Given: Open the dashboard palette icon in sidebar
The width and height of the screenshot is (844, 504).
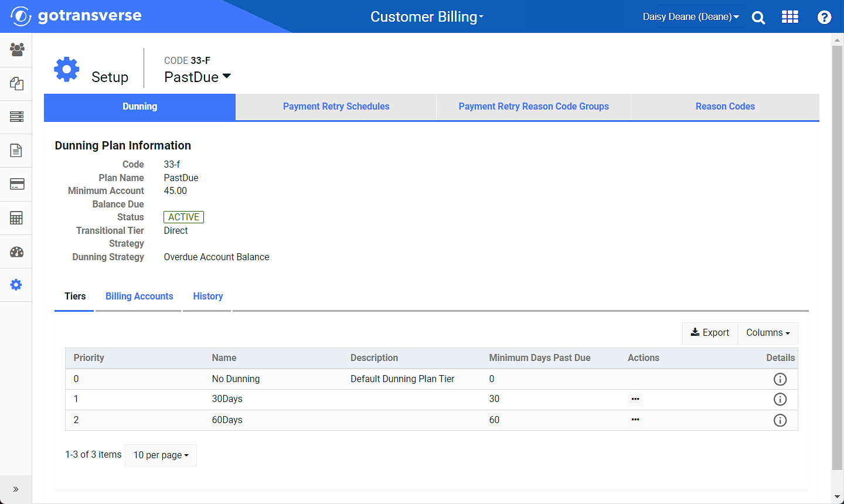Looking at the screenshot, I should 16,252.
